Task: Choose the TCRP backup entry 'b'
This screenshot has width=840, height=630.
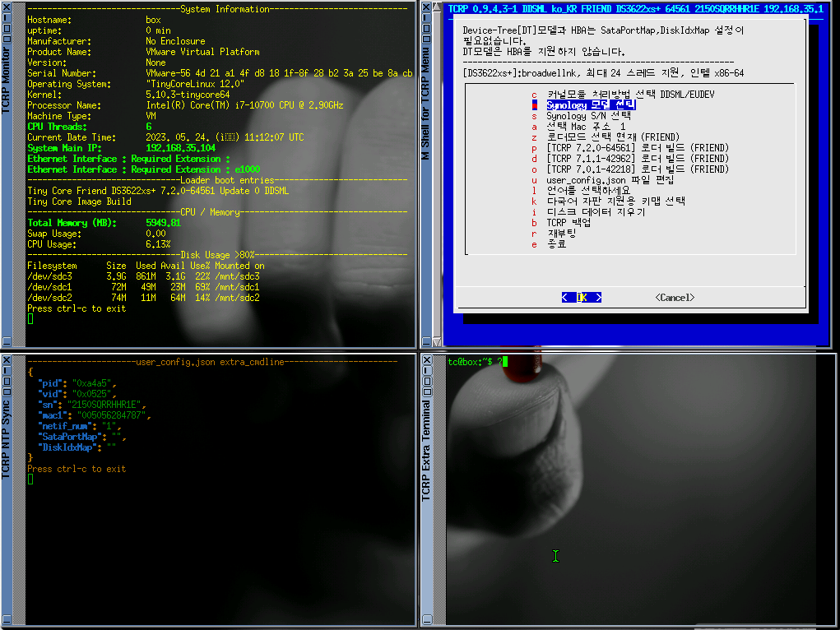Action: 561,223
